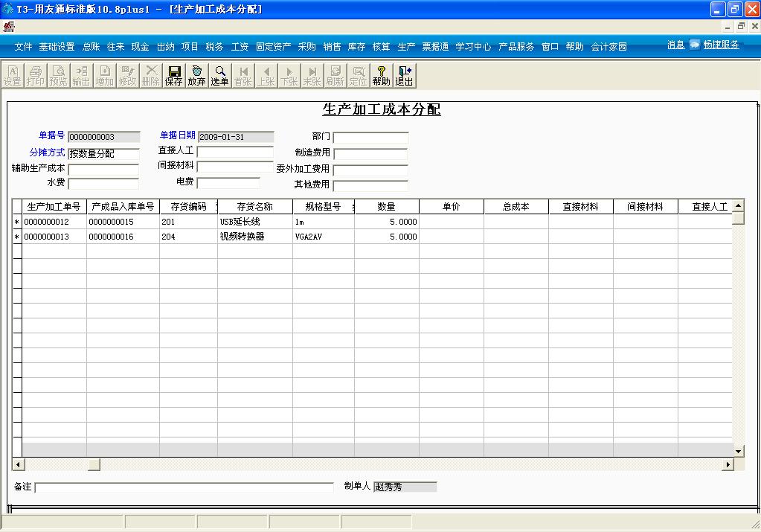This screenshot has height=532, width=761.
Task: Open 帮助 via the question mark icon
Action: (380, 74)
